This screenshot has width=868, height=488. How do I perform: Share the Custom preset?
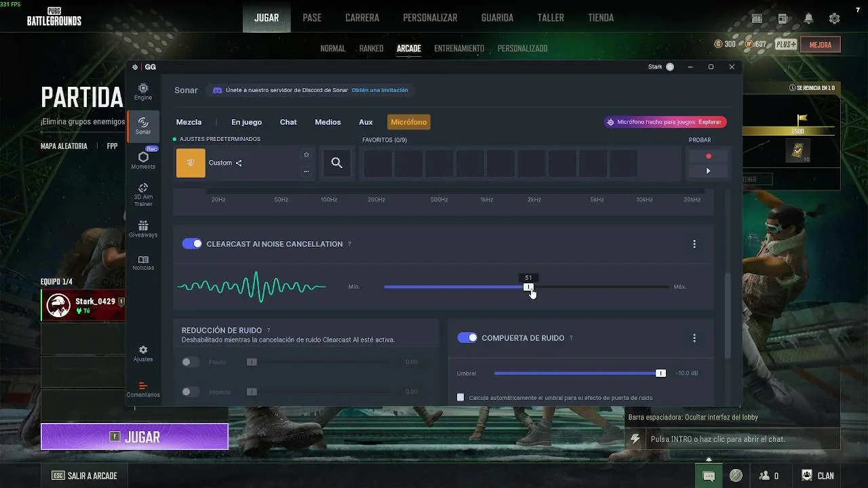[x=239, y=163]
